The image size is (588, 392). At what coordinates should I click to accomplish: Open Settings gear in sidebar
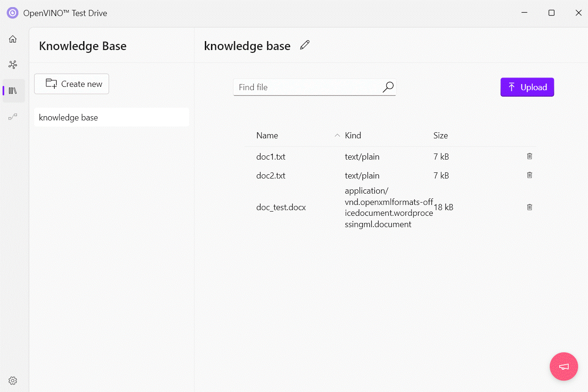click(13, 381)
